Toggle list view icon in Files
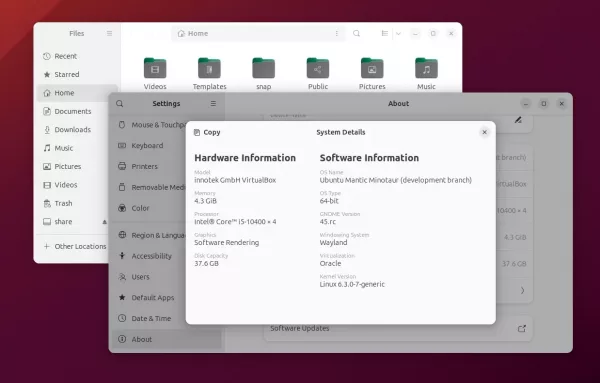Image resolution: width=600 pixels, height=383 pixels. click(x=385, y=34)
